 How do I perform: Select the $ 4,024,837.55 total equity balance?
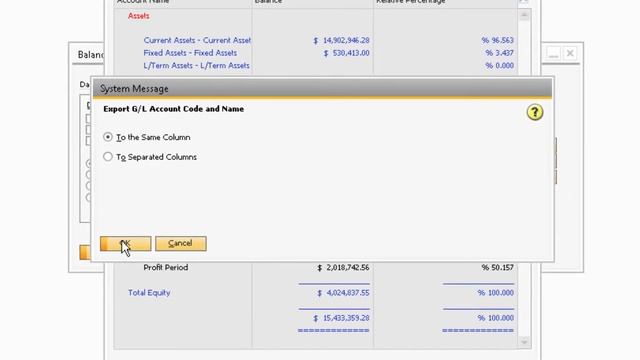[x=343, y=293]
